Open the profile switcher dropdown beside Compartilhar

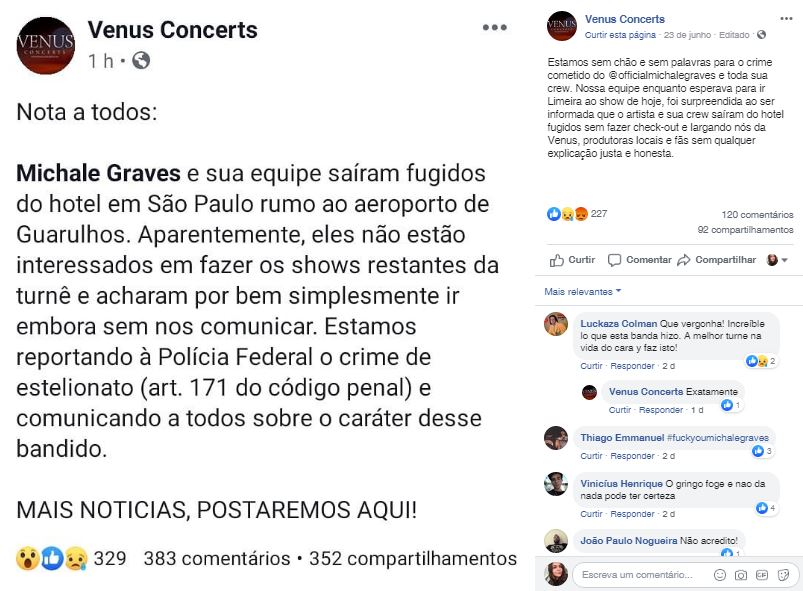778,260
